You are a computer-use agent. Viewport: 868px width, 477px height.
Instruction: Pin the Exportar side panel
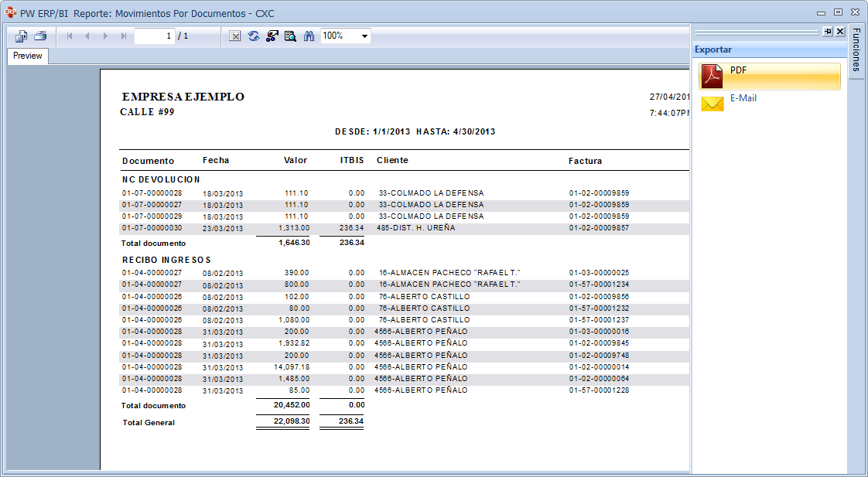tap(828, 32)
